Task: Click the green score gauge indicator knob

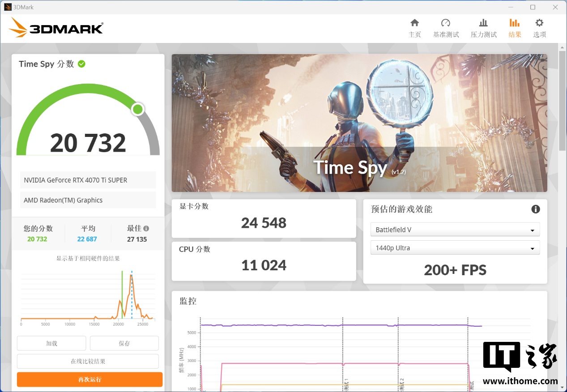Action: pos(138,109)
